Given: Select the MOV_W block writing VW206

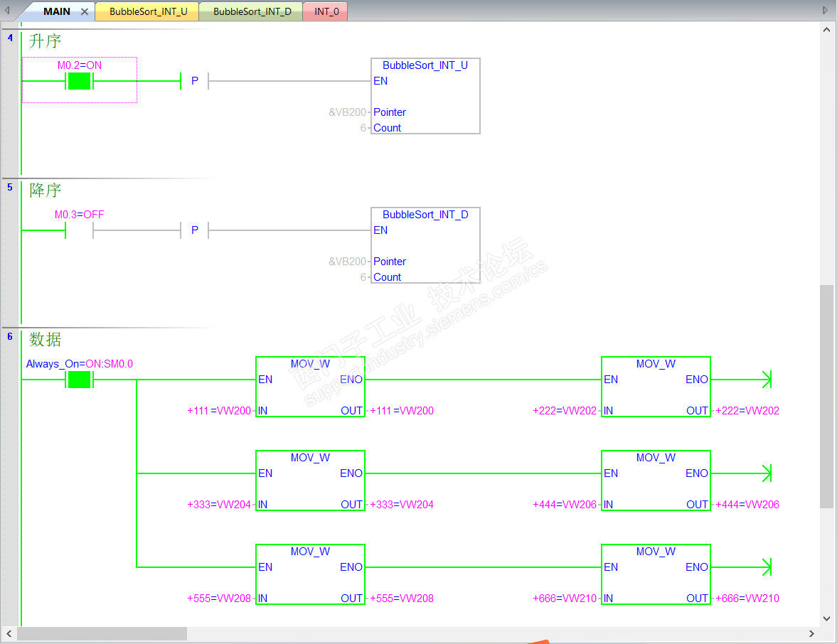Looking at the screenshot, I should tap(656, 481).
